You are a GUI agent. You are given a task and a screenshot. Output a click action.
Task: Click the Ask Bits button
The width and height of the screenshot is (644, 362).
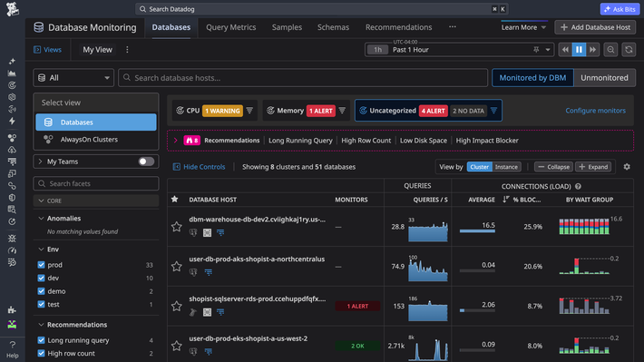coord(620,9)
